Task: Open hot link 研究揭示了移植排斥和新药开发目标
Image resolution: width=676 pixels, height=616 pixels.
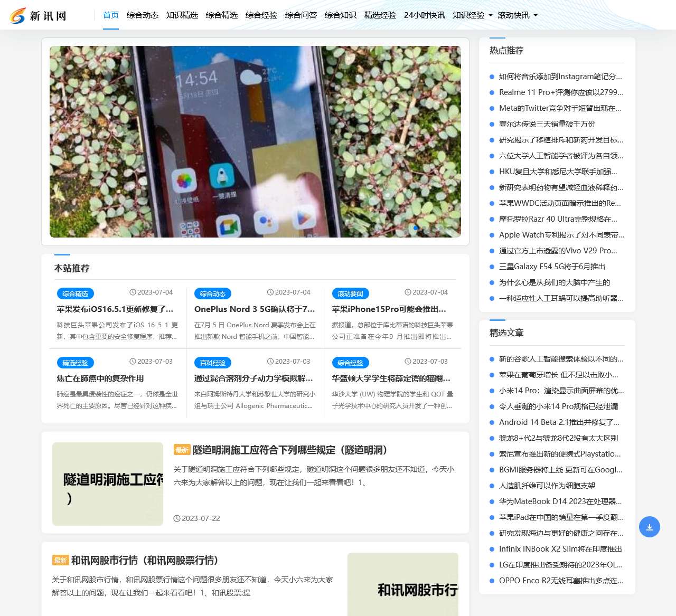Action: tap(561, 140)
